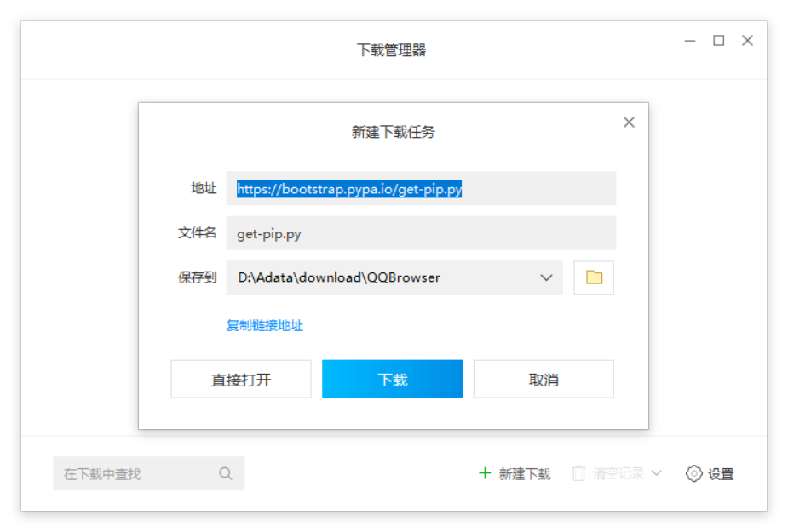
Task: Click the highlighted get-pip.py URL text
Action: [x=349, y=188]
